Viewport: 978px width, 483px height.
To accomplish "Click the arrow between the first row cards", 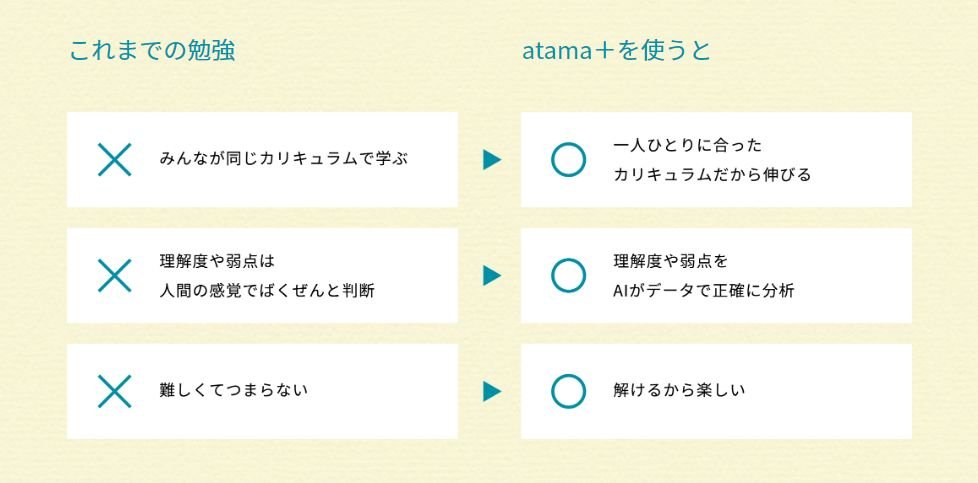I will [490, 160].
